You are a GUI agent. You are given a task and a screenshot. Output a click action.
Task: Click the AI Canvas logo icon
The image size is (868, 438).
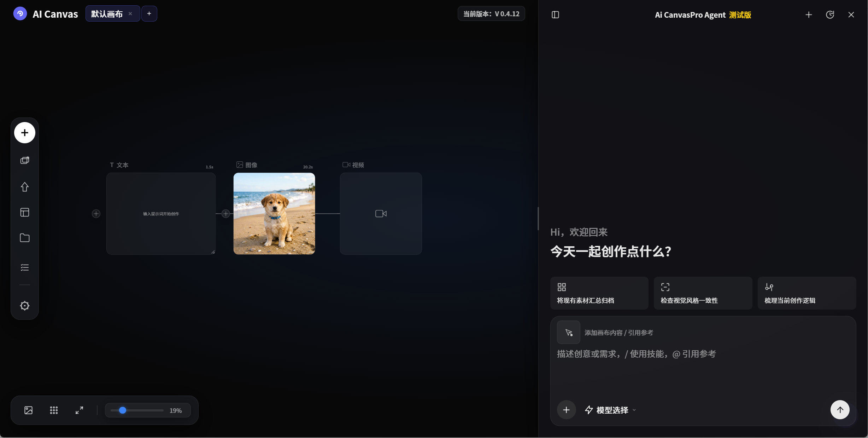[x=20, y=14]
